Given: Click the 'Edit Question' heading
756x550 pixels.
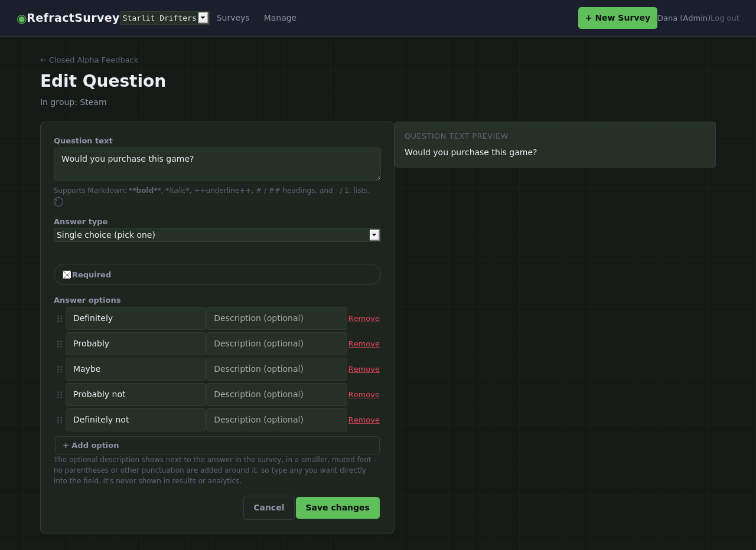Looking at the screenshot, I should [103, 81].
